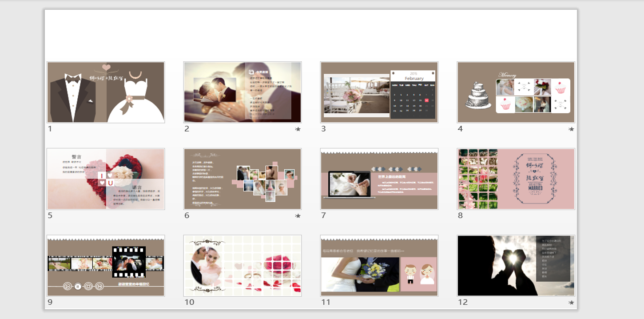The height and width of the screenshot is (319, 644).
Task: Click slide number 1 label
Action: click(x=50, y=129)
